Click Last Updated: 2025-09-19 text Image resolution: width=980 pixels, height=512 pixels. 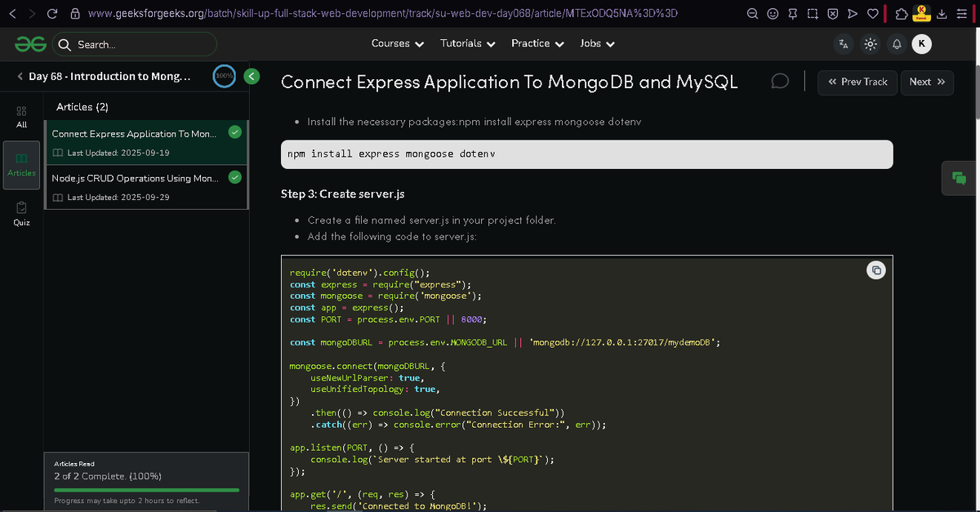118,153
